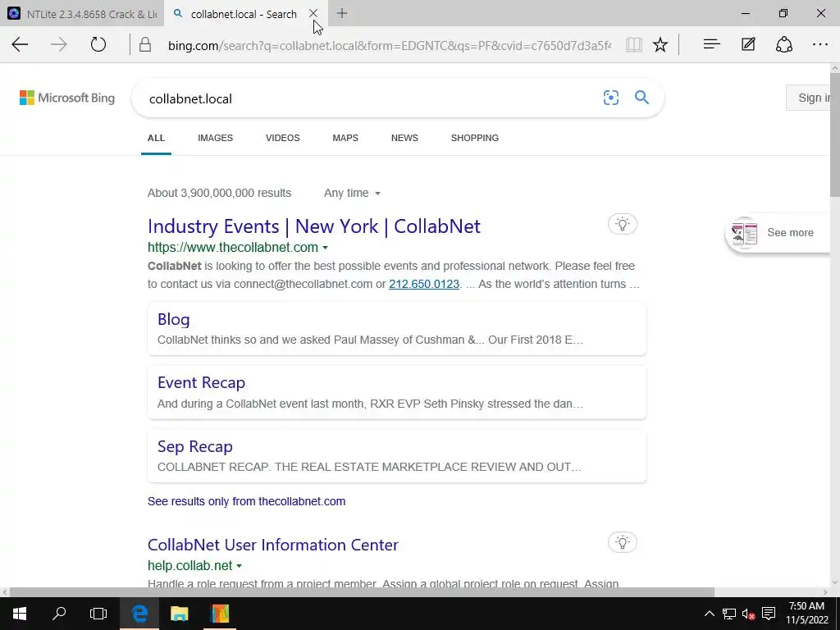The width and height of the screenshot is (840, 630).
Task: Close the collabnet.local Search tab
Action: coord(313,13)
